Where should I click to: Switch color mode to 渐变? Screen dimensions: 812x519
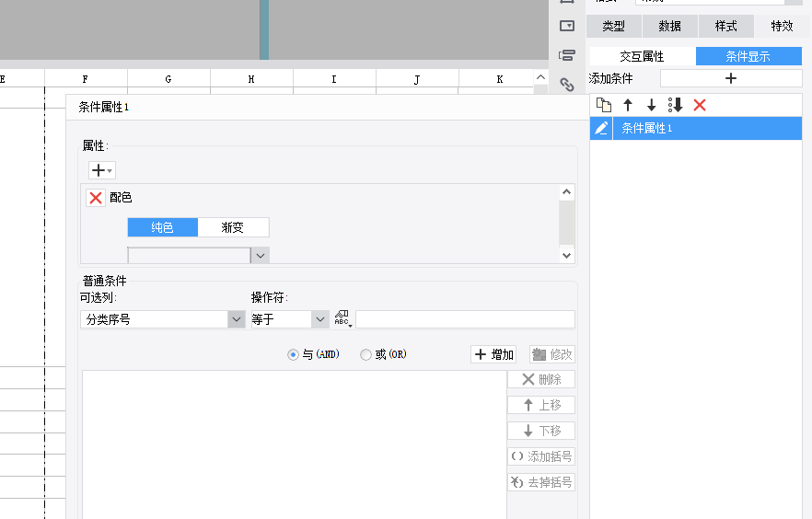(x=233, y=227)
